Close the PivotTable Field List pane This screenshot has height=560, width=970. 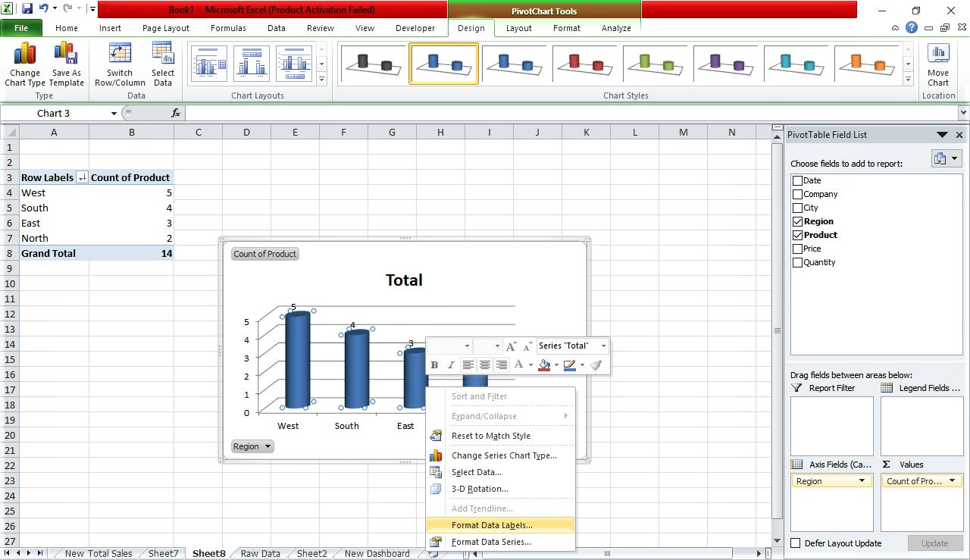pyautogui.click(x=959, y=135)
